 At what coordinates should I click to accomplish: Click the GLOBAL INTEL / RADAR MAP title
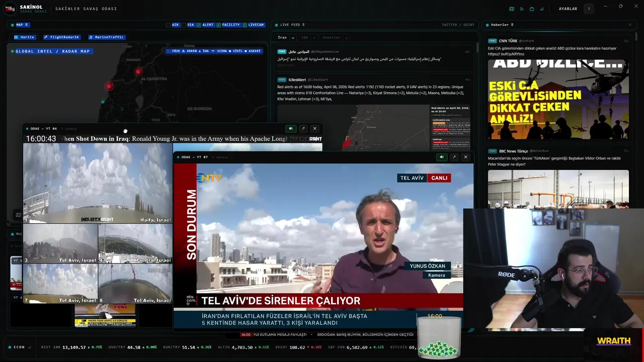click(x=53, y=51)
